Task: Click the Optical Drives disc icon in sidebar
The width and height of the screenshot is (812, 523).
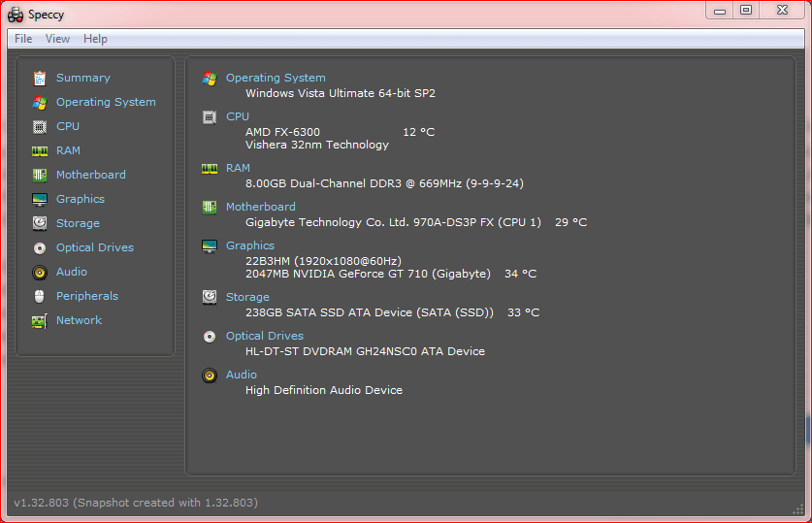Action: pyautogui.click(x=40, y=248)
